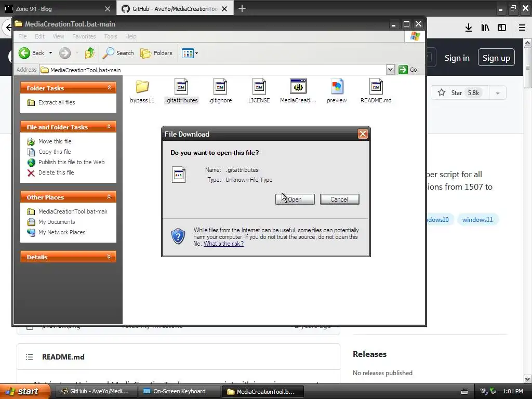Screen dimensions: 532x399
Task: Expand the Address bar dropdown
Action: coord(390,70)
